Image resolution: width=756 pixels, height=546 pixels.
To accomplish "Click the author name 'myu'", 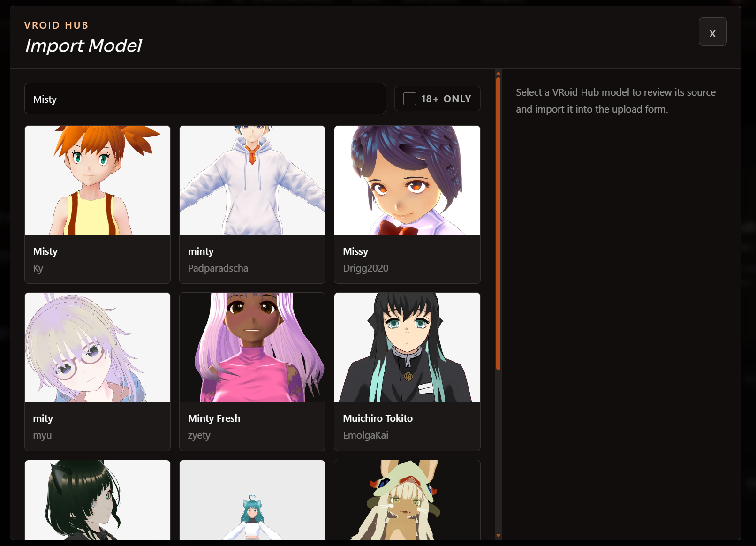I will coord(42,435).
